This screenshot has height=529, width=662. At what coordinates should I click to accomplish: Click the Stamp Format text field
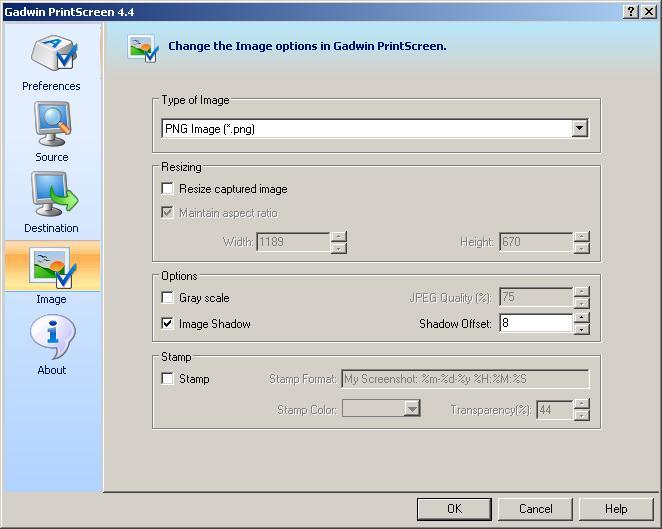pos(465,379)
